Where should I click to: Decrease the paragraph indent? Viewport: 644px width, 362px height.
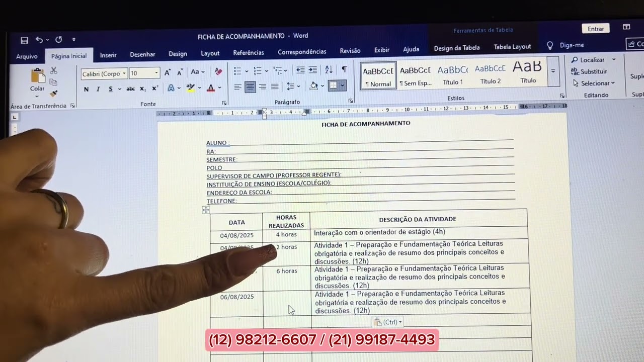pos(300,70)
